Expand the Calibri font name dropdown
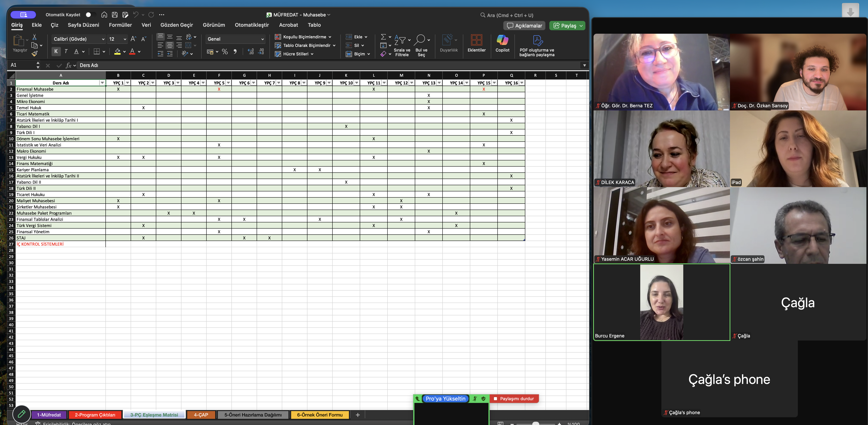This screenshot has height=425, width=868. [x=103, y=39]
